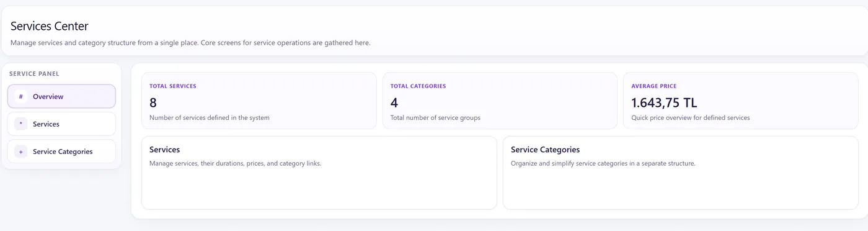Click the 1.643,75 TL average price value
Viewport: 868px width, 231px height.
[x=664, y=102]
